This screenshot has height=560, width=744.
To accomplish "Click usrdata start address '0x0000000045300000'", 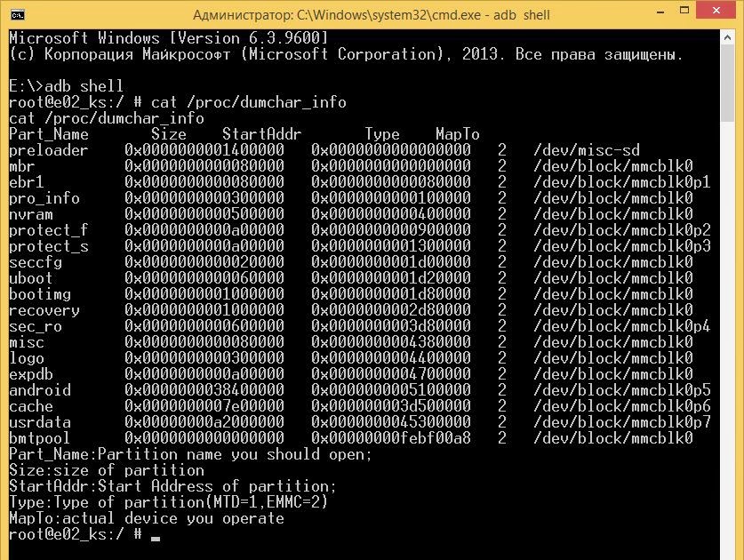I will click(391, 422).
